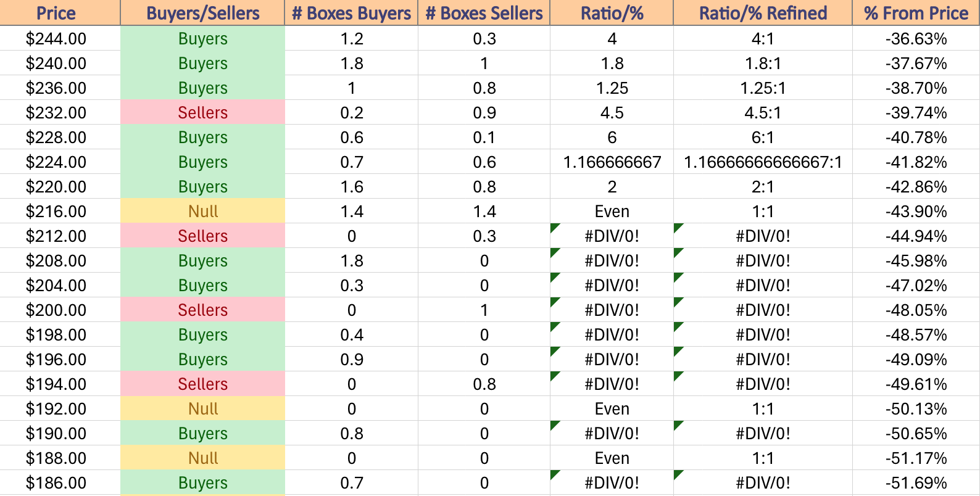Click the $186.00 price cell

pos(60,482)
